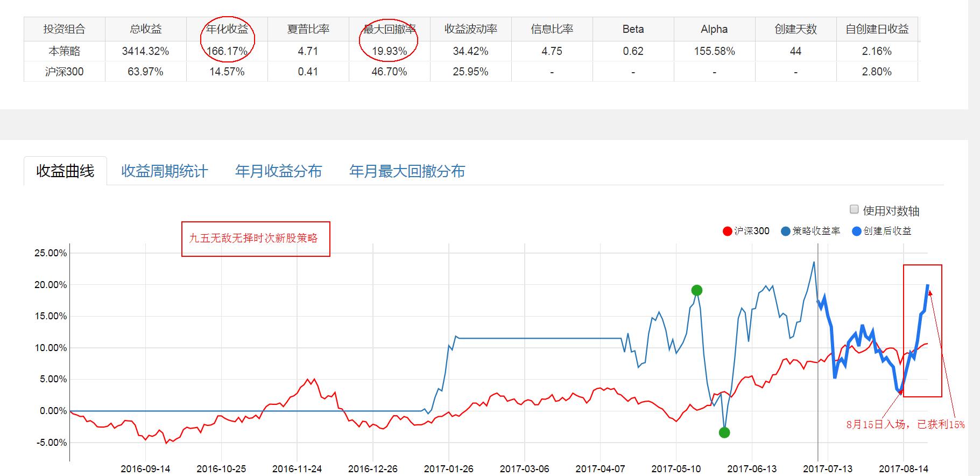980x476 pixels.
Task: Click the Beta column header
Action: click(x=633, y=29)
